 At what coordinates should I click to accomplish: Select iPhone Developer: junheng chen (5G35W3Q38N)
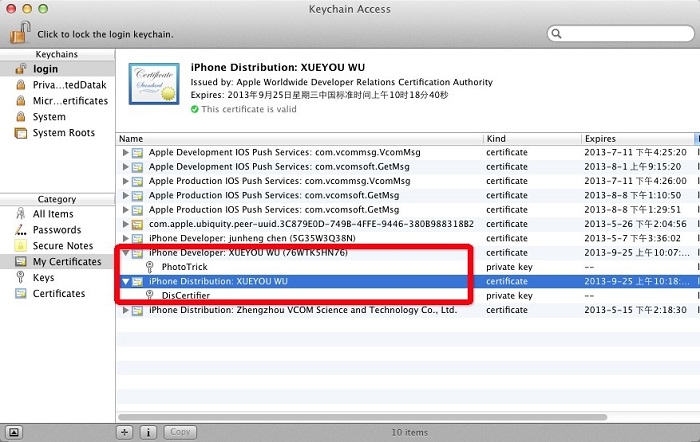tap(252, 238)
